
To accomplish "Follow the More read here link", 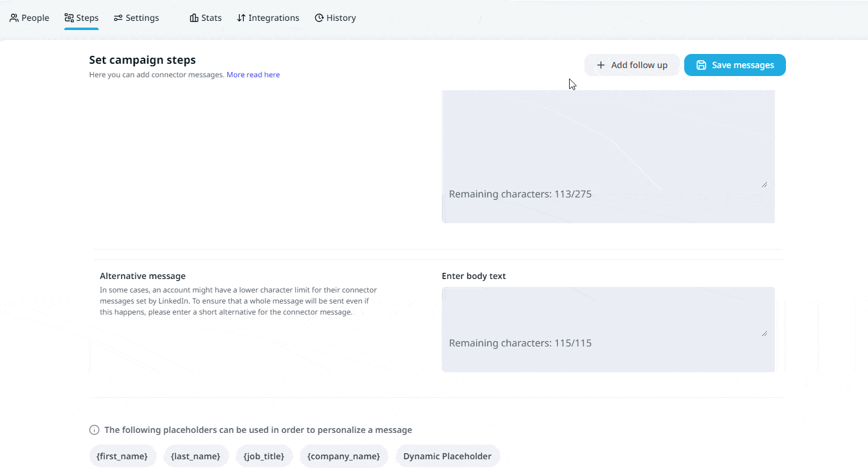I will coord(253,75).
